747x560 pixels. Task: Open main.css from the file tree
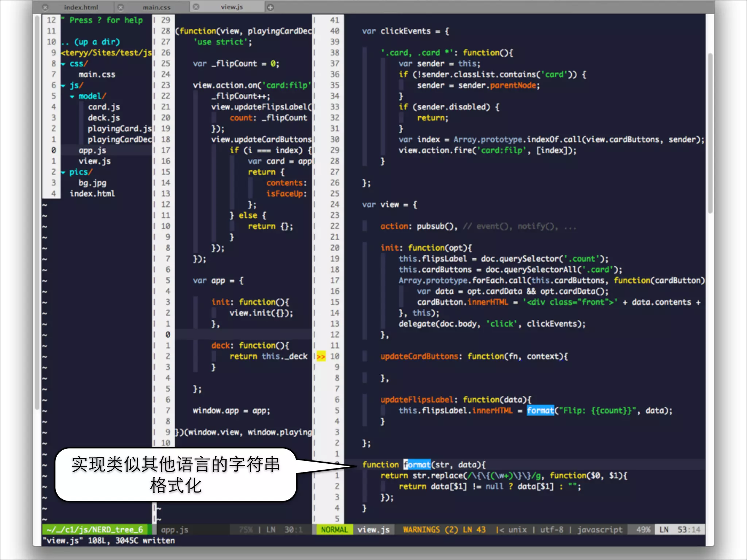97,74
